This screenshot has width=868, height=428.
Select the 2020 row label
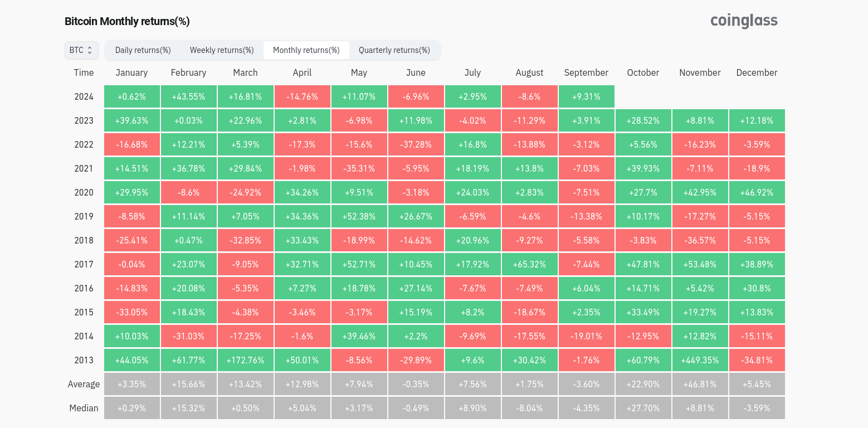click(x=84, y=193)
